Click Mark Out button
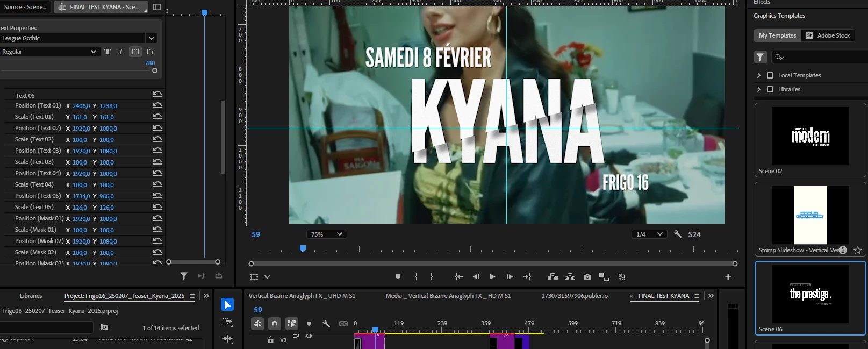The width and height of the screenshot is (868, 349). (x=432, y=277)
